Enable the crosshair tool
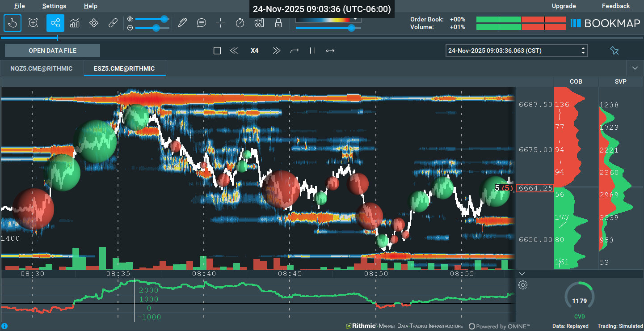Image resolution: width=644 pixels, height=331 pixels. point(221,23)
